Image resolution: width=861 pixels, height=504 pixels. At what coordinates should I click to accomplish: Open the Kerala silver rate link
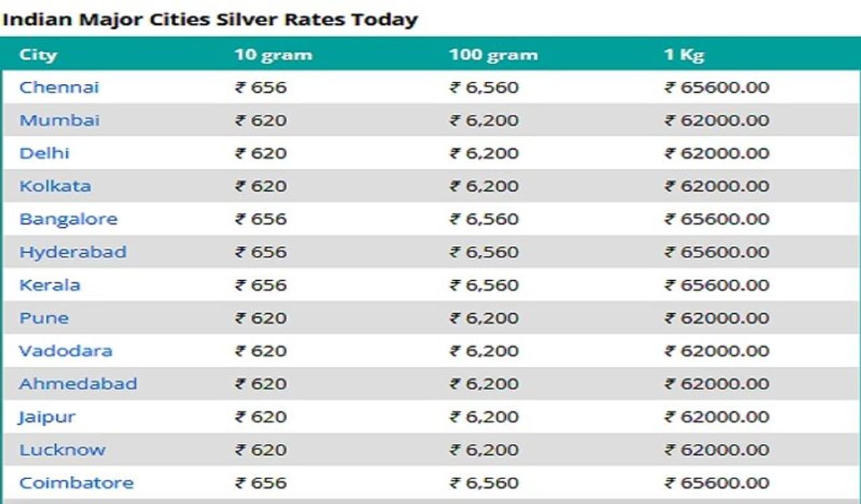(x=50, y=285)
